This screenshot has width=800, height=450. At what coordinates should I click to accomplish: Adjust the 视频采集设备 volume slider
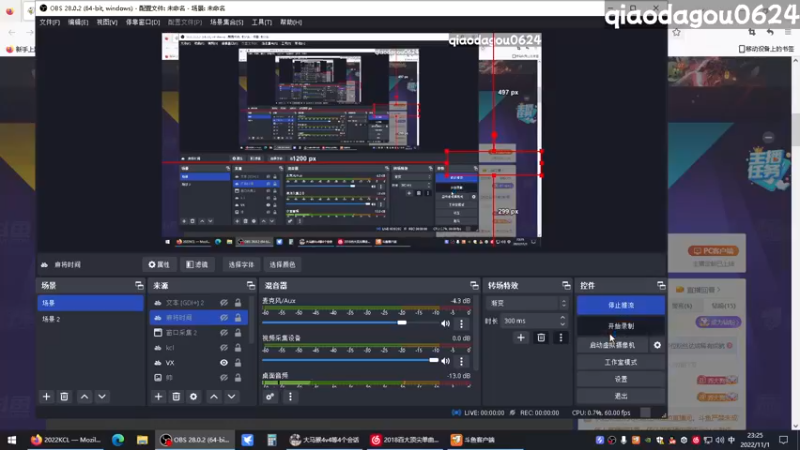coord(349,360)
